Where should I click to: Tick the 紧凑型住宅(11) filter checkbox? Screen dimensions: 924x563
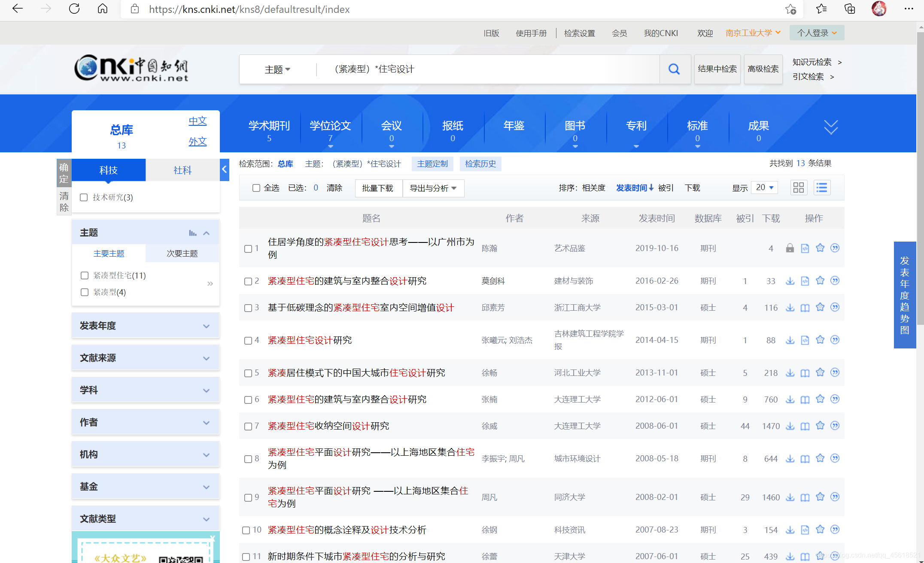coord(85,275)
